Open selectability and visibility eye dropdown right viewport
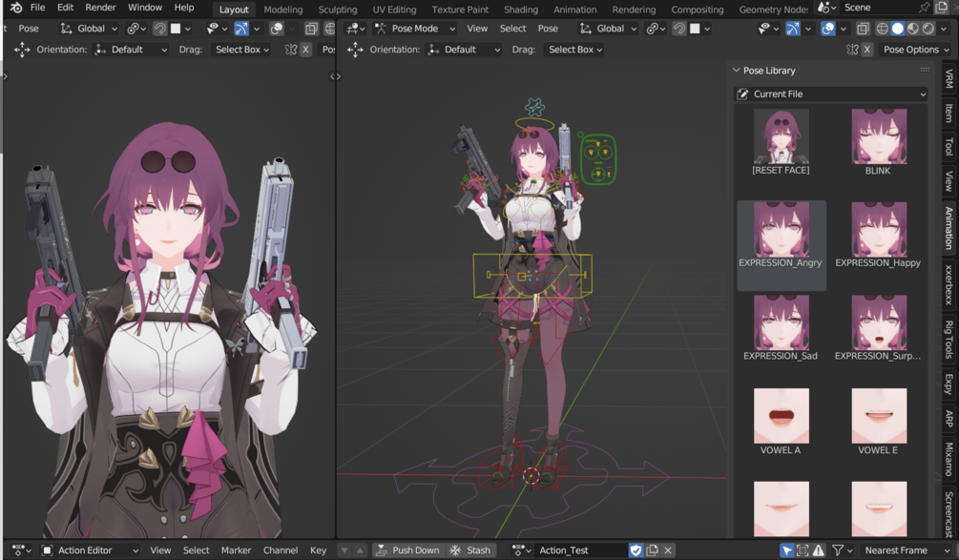Screen dimensions: 959x560 coord(768,28)
